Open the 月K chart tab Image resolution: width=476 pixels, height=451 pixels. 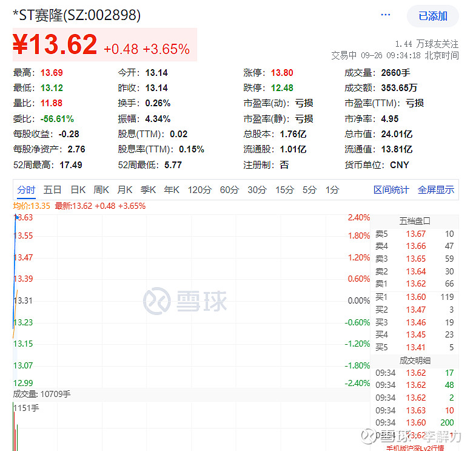124,190
